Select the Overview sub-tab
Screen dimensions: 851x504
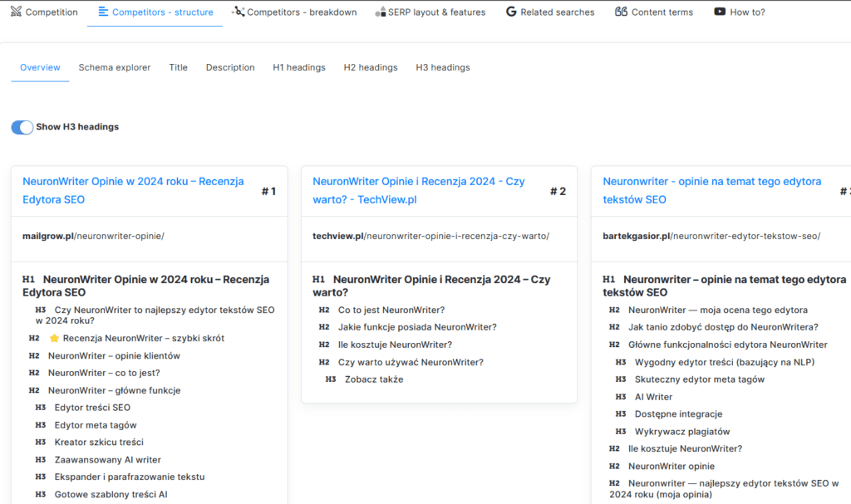(40, 68)
